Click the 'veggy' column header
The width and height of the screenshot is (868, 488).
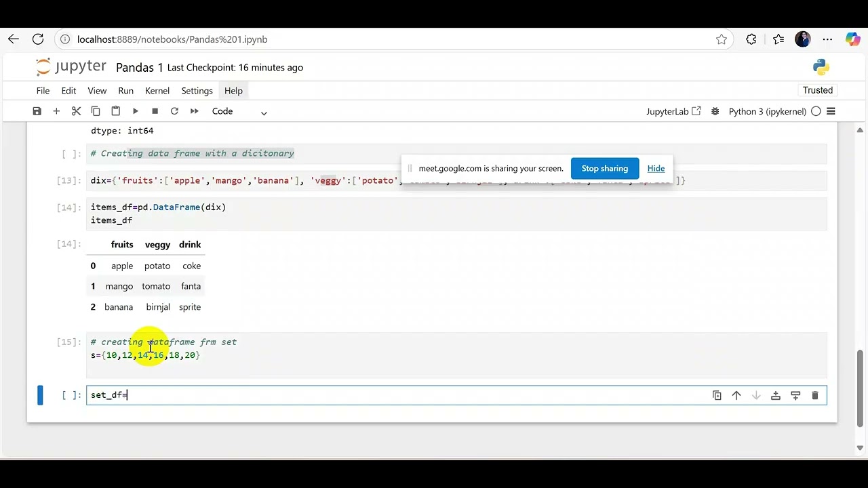(157, 245)
